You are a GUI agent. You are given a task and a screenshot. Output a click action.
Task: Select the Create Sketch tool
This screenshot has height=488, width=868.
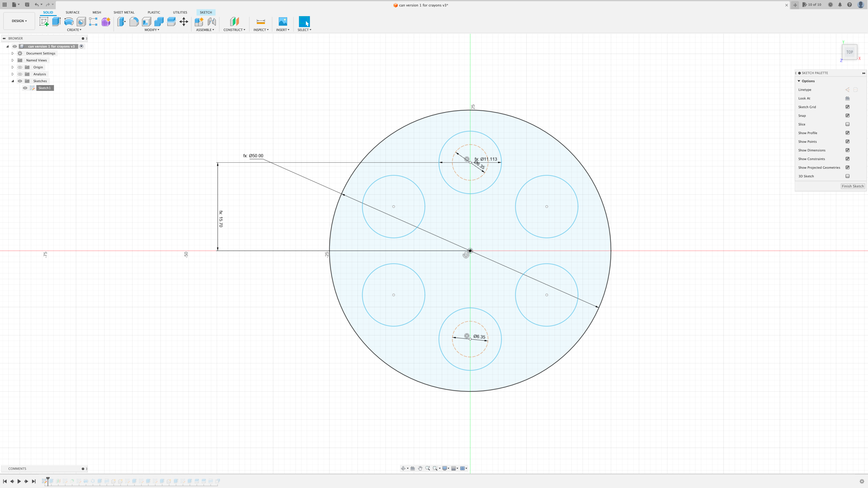coord(44,22)
